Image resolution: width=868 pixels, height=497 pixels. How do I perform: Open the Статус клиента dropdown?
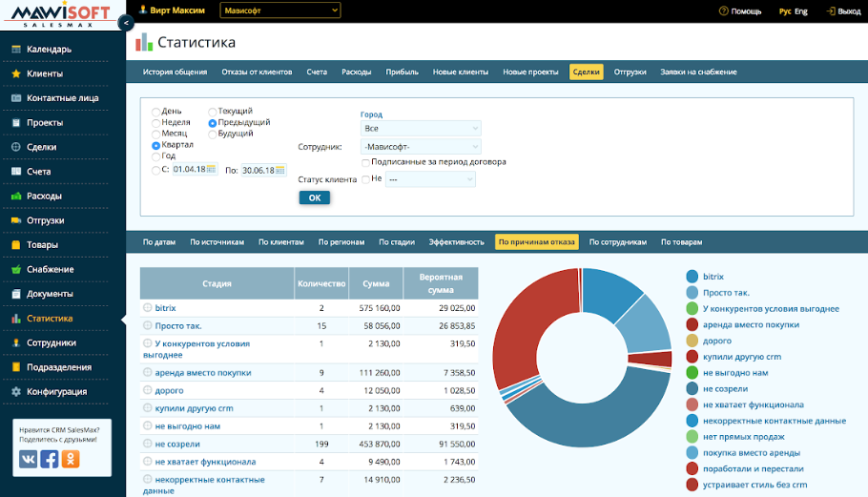tap(431, 179)
